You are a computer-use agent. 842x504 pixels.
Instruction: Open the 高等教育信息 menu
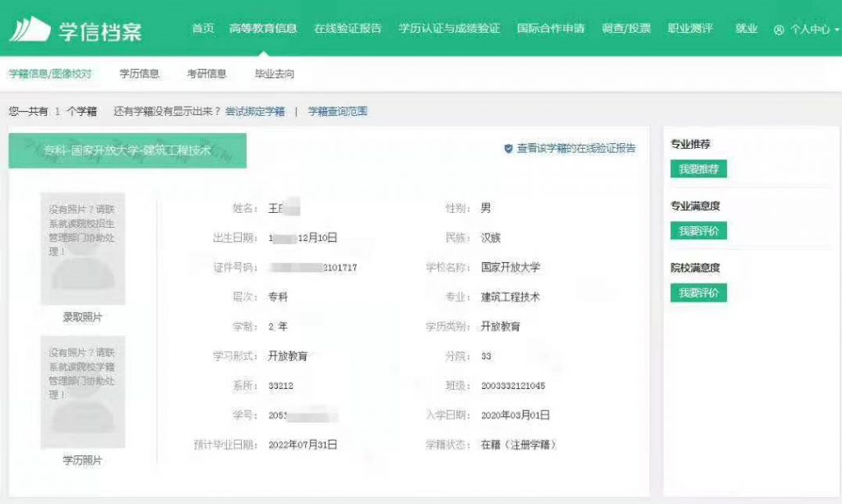[x=263, y=29]
